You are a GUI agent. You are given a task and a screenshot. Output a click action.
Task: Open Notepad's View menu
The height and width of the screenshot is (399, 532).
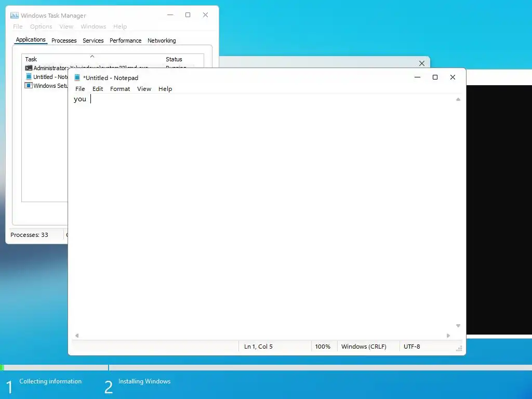pos(144,89)
